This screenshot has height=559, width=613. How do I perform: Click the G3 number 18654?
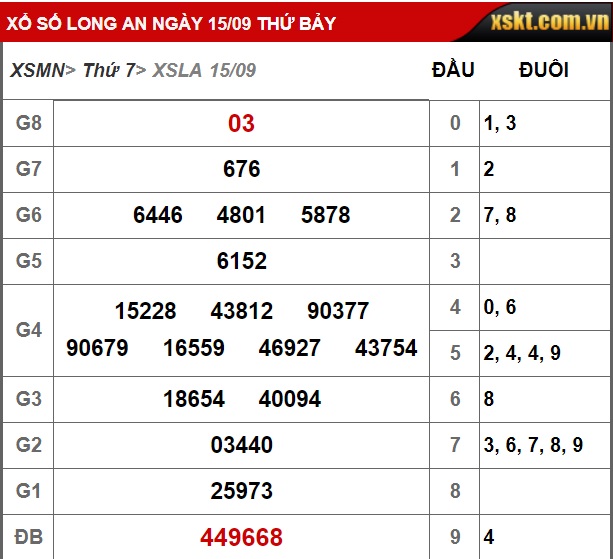[194, 399]
